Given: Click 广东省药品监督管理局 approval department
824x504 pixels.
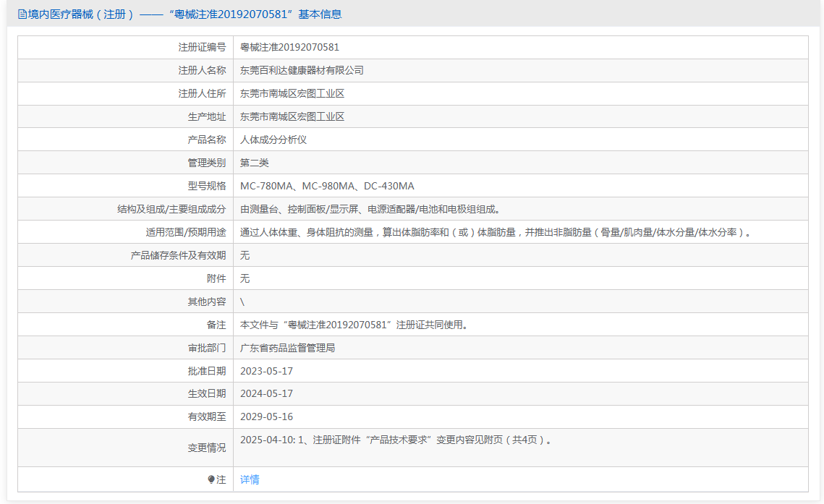Looking at the screenshot, I should click(x=287, y=348).
